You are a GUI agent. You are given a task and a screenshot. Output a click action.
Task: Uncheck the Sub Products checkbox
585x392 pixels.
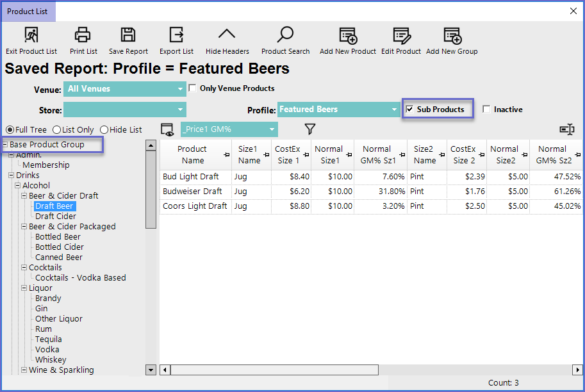409,110
